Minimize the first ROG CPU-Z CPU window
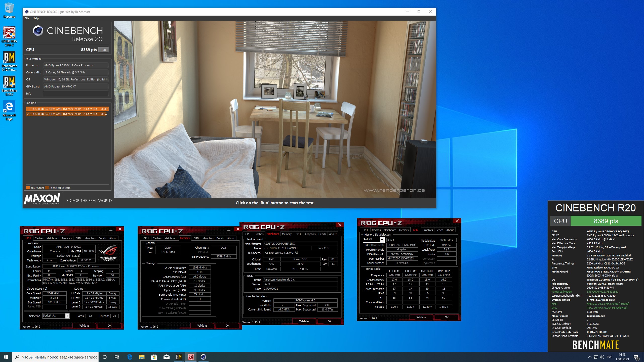Image resolution: width=644 pixels, height=362 pixels. click(x=111, y=230)
